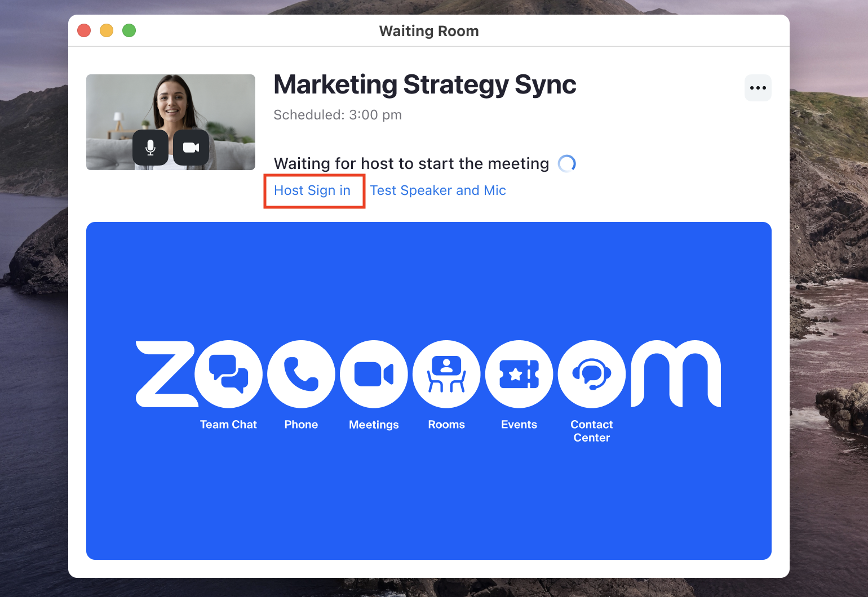This screenshot has width=868, height=597.
Task: Open the more options ellipsis menu
Action: [758, 88]
